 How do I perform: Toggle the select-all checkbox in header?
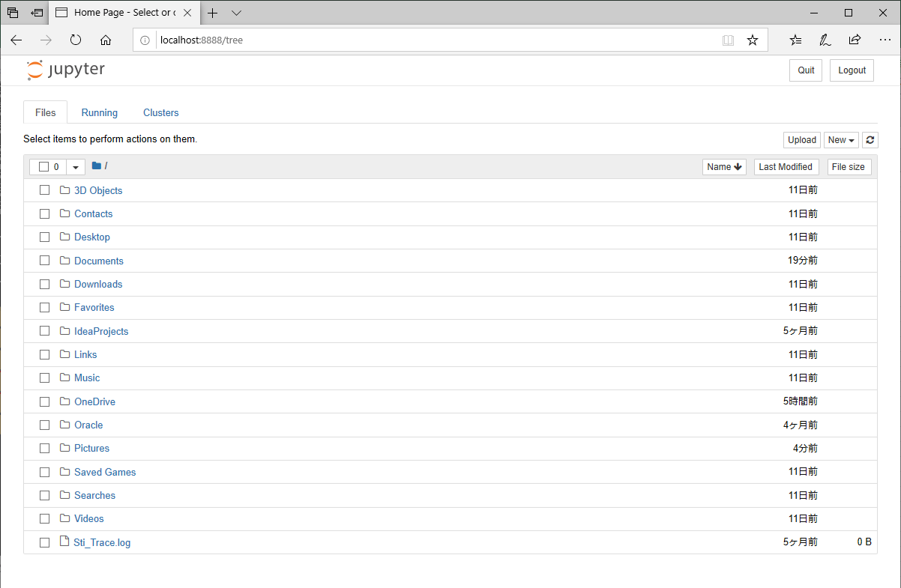pos(43,167)
